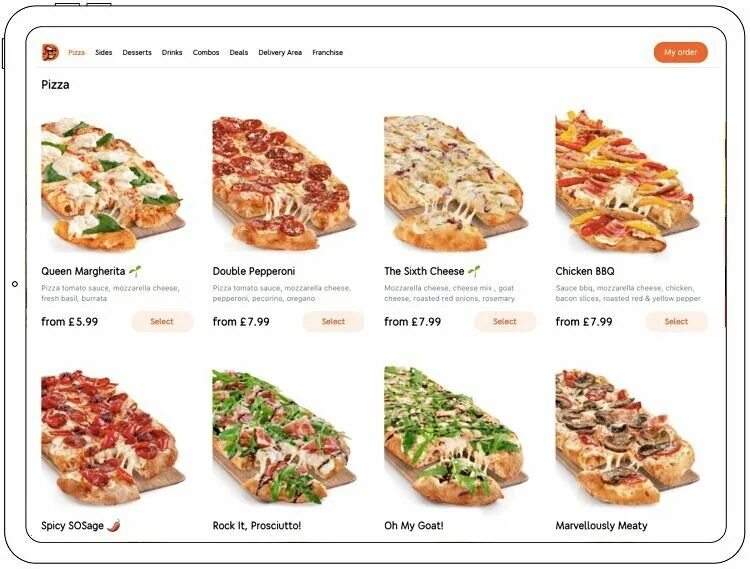This screenshot has height=569, width=750.
Task: Go to the Sides menu section
Action: (x=103, y=53)
